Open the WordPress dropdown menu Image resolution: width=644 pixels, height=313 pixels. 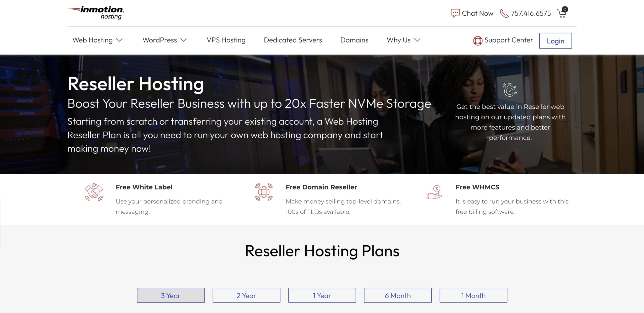tap(165, 40)
